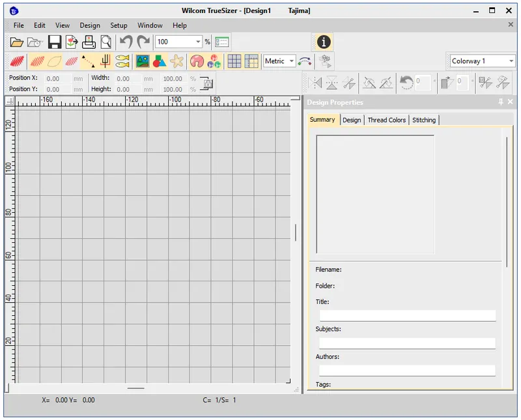Screen dimensions: 521x420
Task: Open the Edit menu
Action: [39, 25]
